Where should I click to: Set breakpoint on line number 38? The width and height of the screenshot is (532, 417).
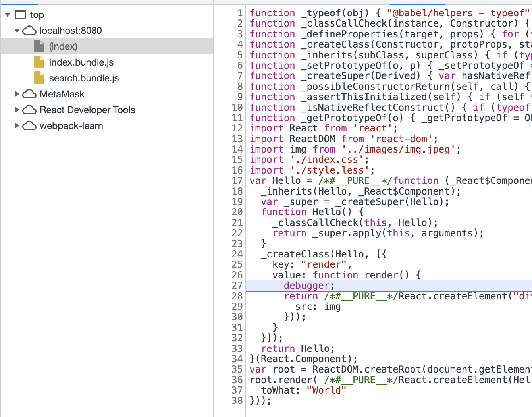pos(237,401)
